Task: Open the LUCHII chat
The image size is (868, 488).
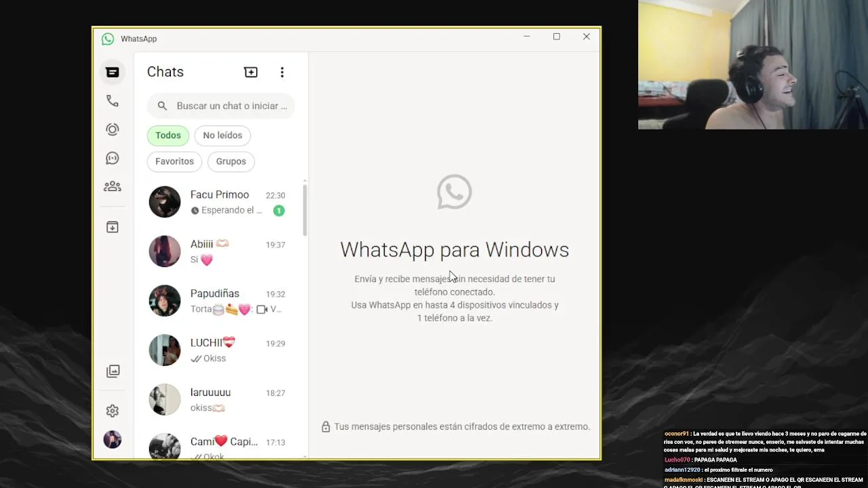Action: pos(220,350)
